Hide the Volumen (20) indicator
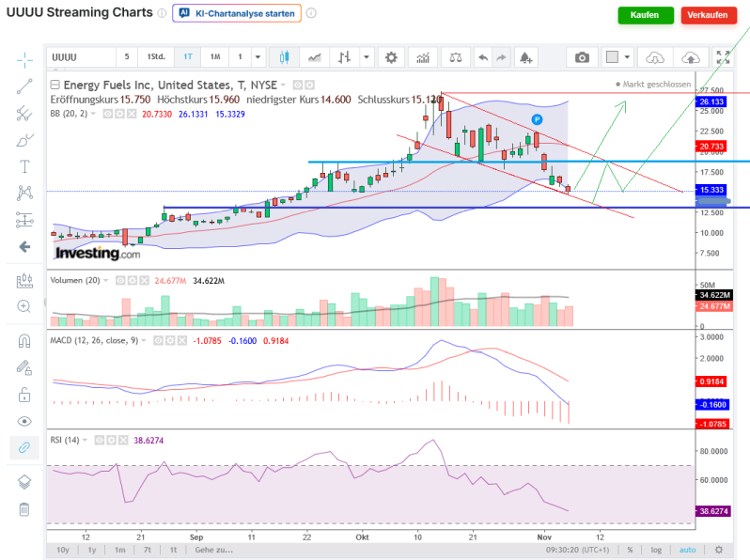 click(x=120, y=281)
